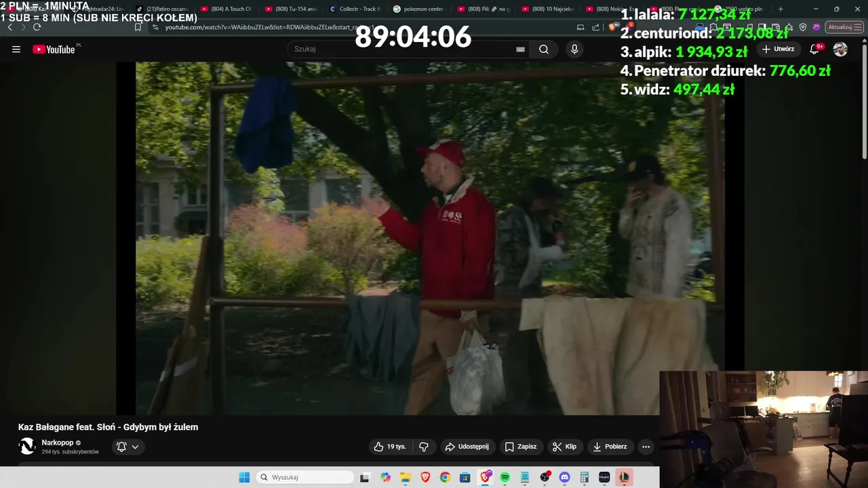This screenshot has height=488, width=868.
Task: Launch Copilot from the taskbar
Action: [x=385, y=477]
